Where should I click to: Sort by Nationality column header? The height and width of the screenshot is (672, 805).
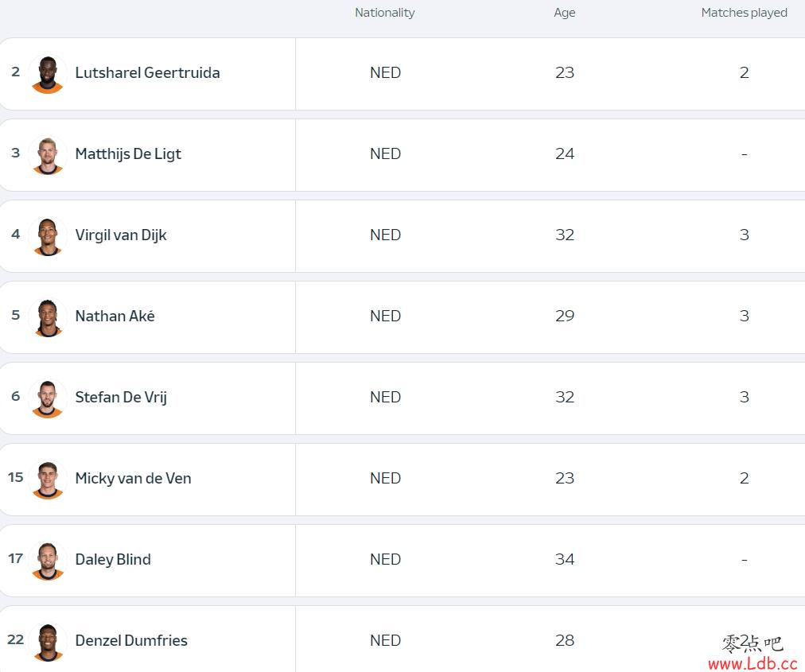click(384, 13)
